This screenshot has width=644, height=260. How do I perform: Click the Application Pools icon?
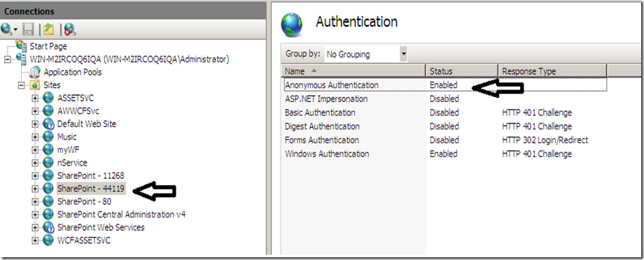pos(35,72)
